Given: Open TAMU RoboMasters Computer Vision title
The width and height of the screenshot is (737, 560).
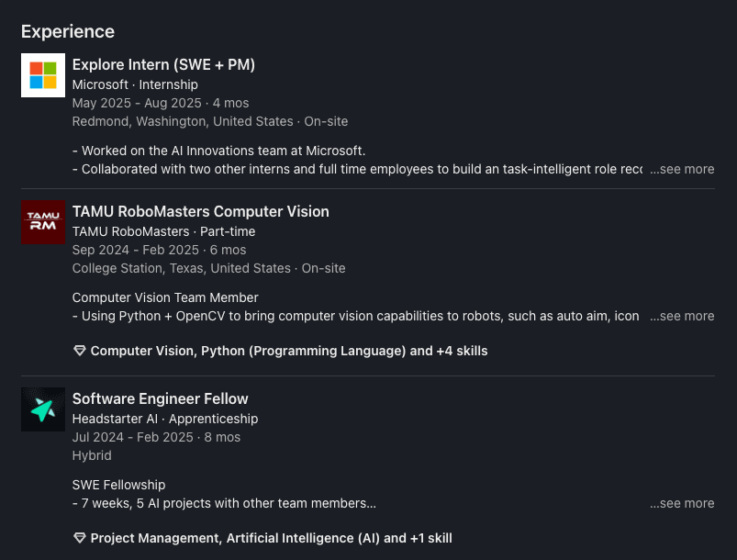Looking at the screenshot, I should [x=200, y=211].
